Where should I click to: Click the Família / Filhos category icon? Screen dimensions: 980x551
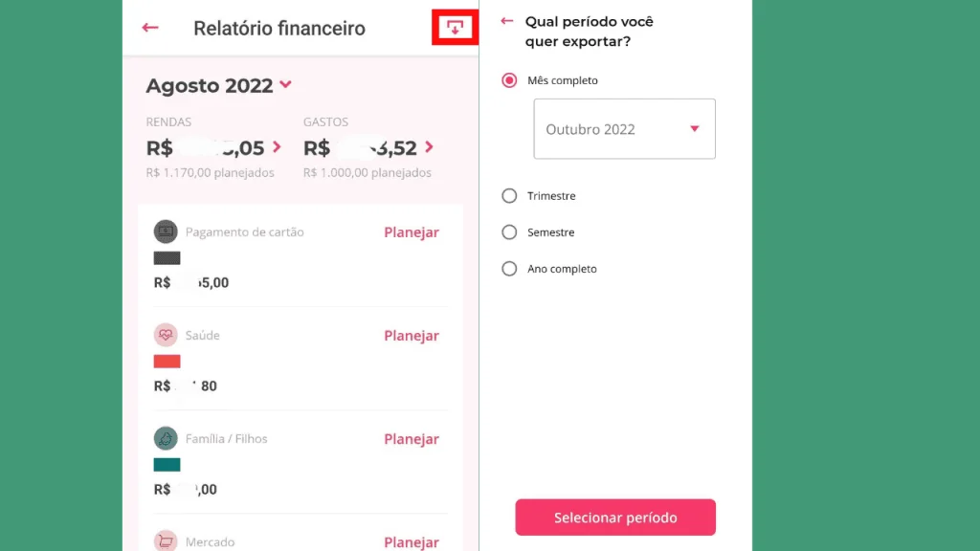pos(166,438)
